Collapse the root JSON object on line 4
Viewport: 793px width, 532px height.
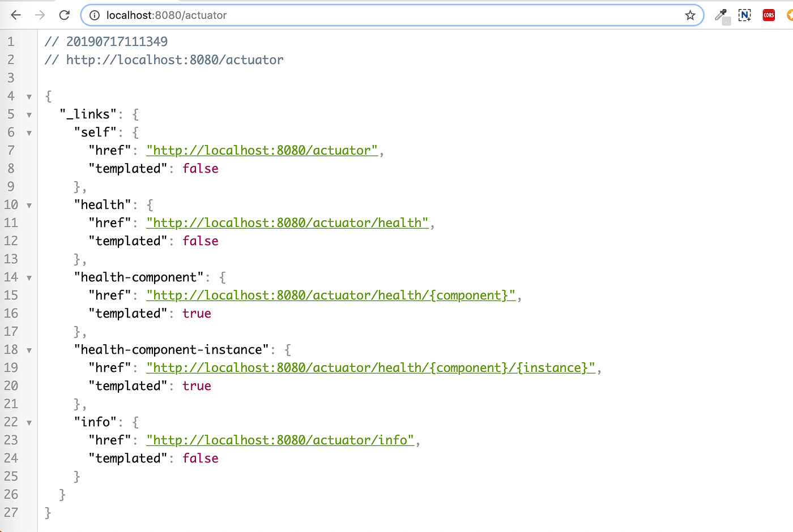[x=28, y=96]
